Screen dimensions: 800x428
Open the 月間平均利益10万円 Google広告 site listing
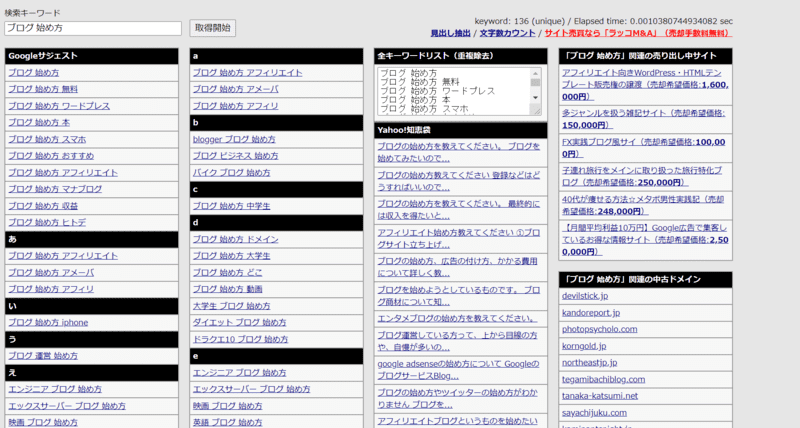click(x=645, y=240)
